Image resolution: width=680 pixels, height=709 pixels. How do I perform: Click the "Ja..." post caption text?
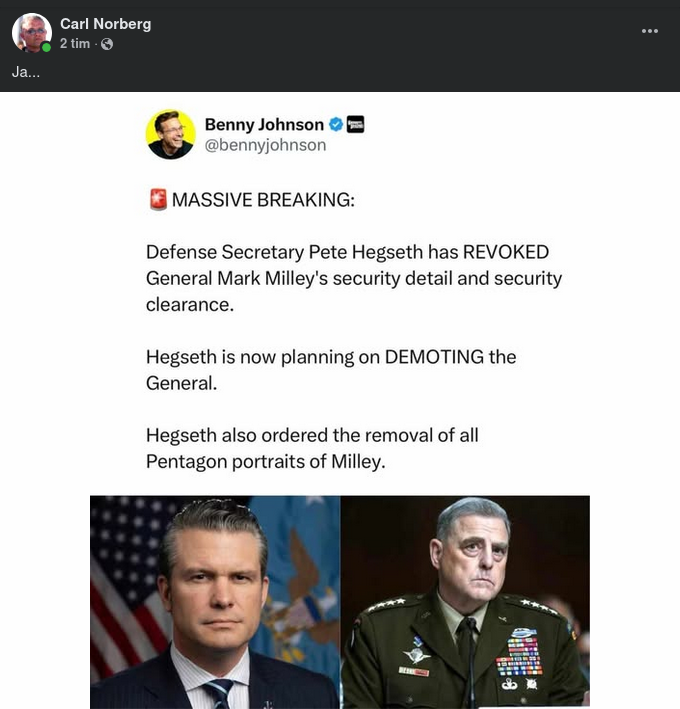[x=26, y=72]
